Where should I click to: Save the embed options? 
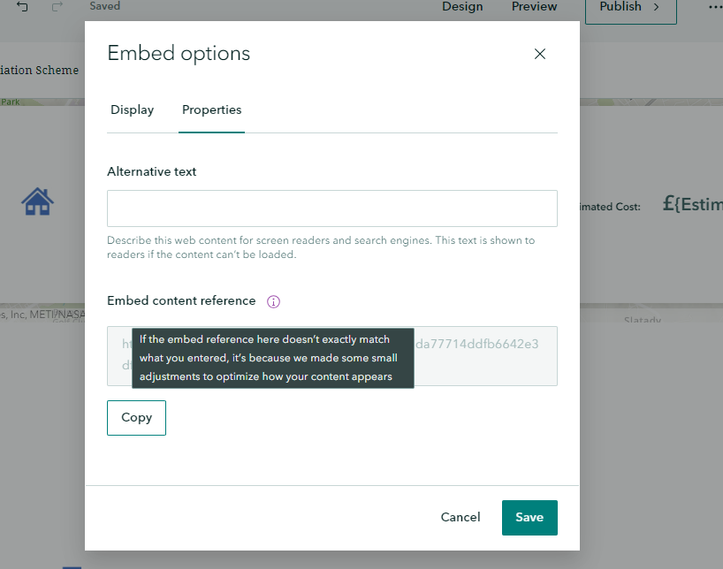(529, 517)
